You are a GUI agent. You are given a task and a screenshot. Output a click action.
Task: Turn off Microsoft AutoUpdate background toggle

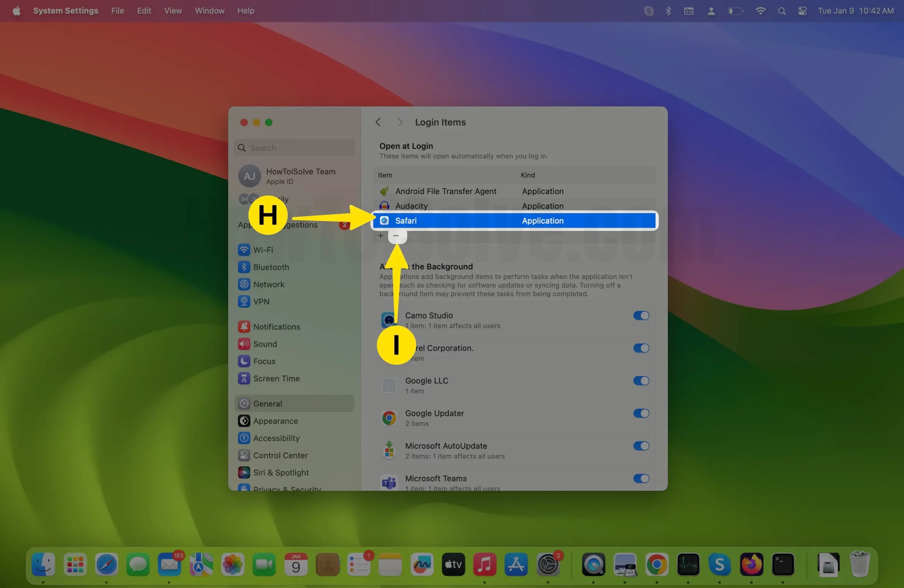coord(641,446)
